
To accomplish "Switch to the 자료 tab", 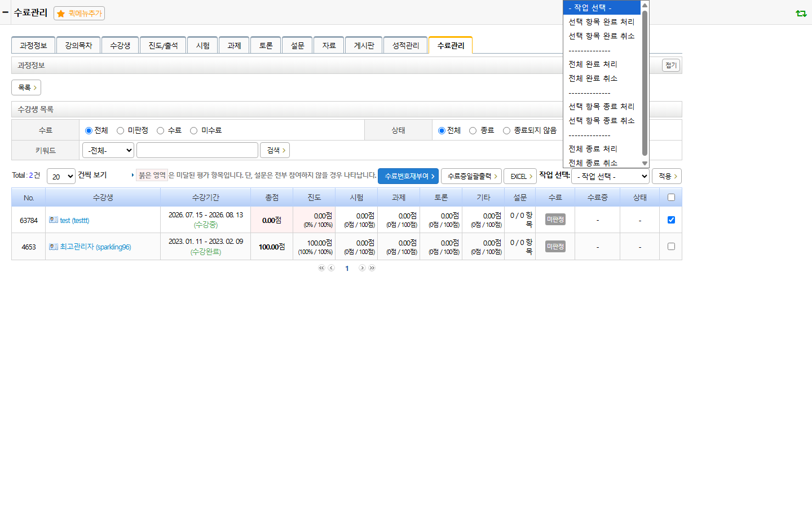I will pyautogui.click(x=329, y=45).
